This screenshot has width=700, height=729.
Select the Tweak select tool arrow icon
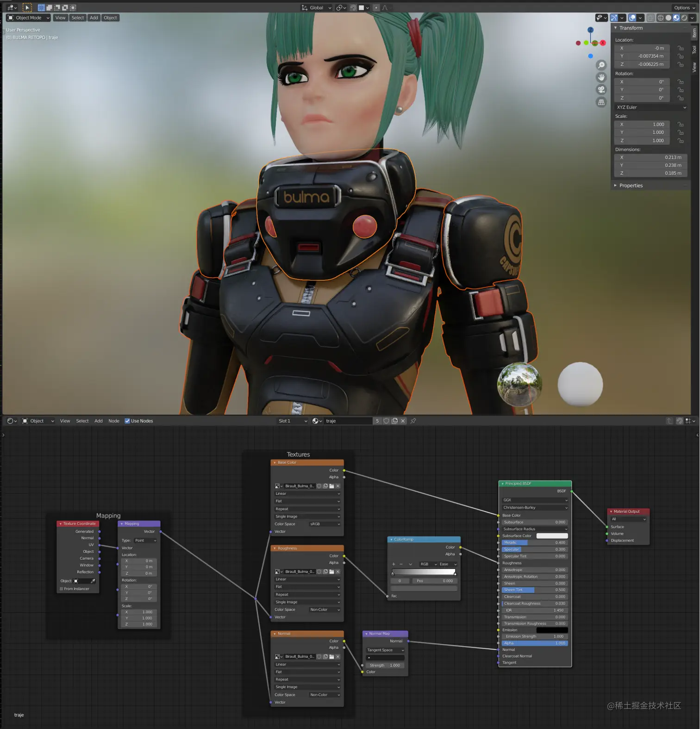pyautogui.click(x=27, y=7)
